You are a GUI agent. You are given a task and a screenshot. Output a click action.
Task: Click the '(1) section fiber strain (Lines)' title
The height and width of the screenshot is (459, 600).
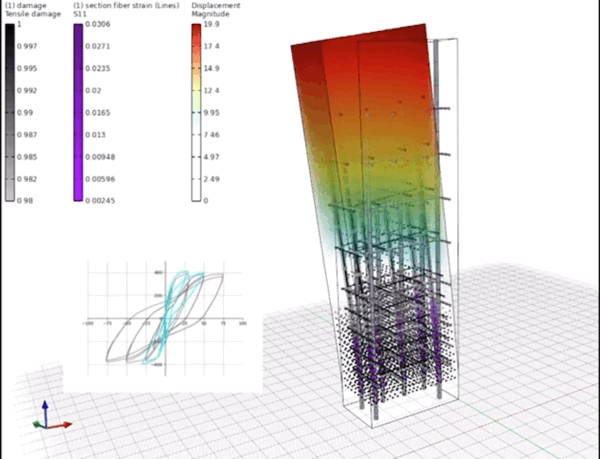pyautogui.click(x=126, y=5)
